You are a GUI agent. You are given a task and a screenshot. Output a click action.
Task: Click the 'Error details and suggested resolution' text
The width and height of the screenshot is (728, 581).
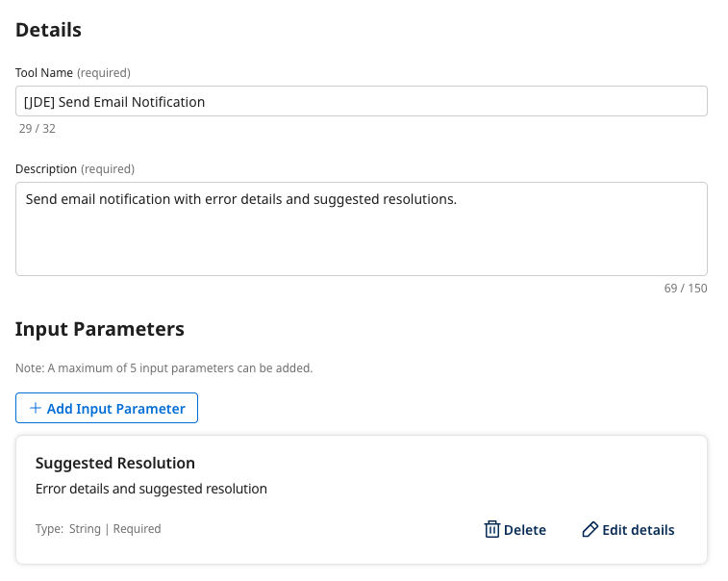tap(151, 489)
